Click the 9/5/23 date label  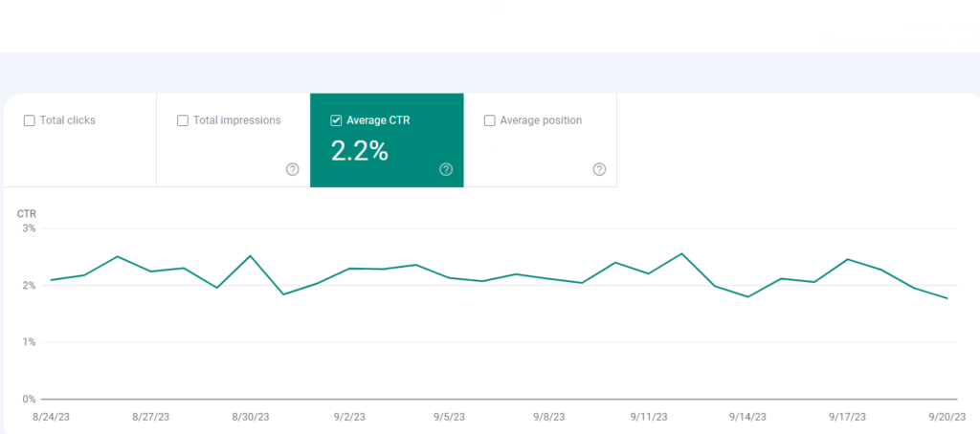(450, 417)
